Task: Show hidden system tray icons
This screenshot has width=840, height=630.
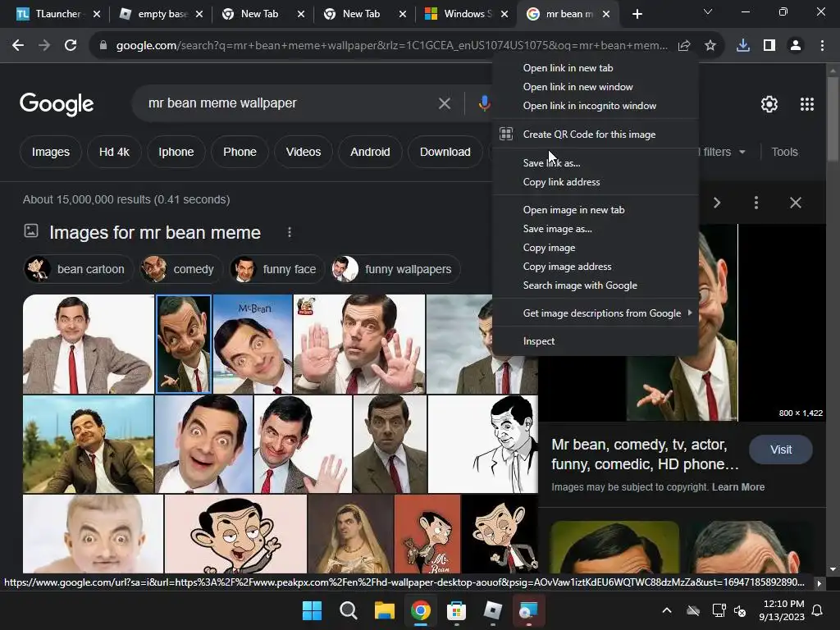Action: 667,610
